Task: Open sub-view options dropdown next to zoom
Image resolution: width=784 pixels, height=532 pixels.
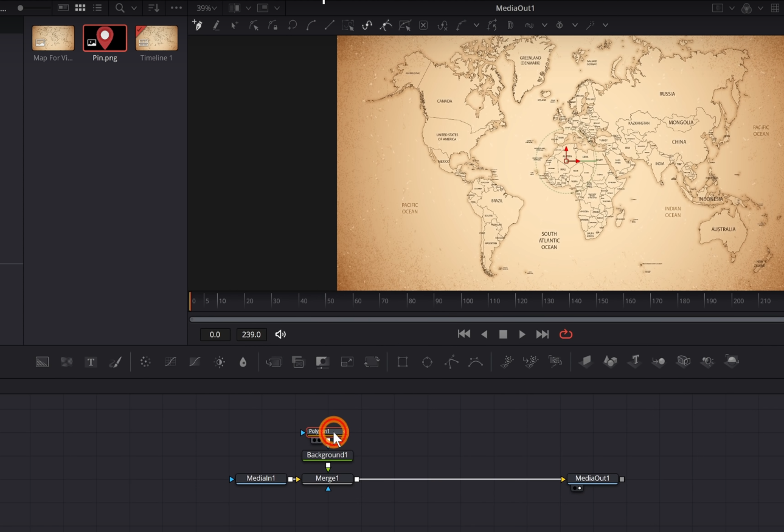Action: (277, 8)
